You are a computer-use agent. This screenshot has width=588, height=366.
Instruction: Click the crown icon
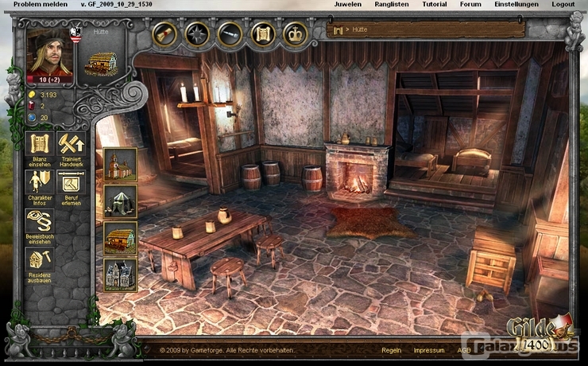(295, 34)
